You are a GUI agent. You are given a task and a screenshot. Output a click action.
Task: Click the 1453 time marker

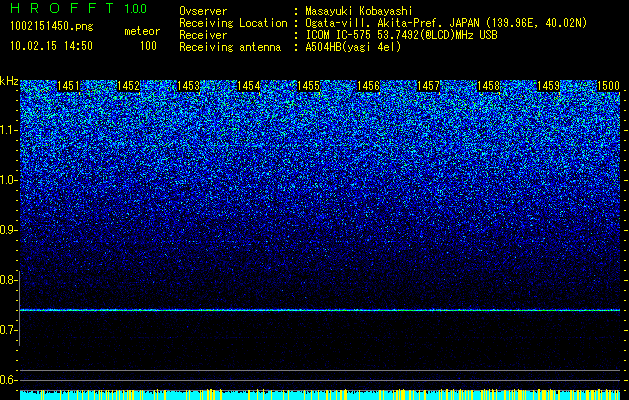click(x=188, y=86)
